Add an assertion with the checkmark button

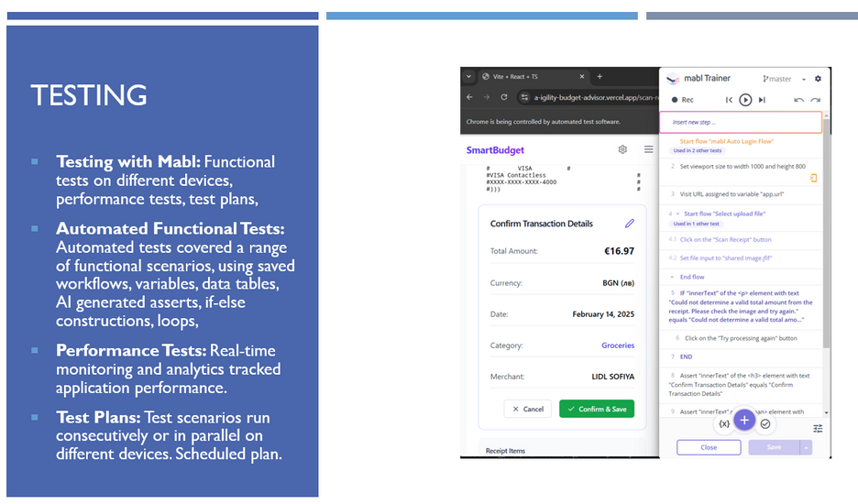[765, 423]
